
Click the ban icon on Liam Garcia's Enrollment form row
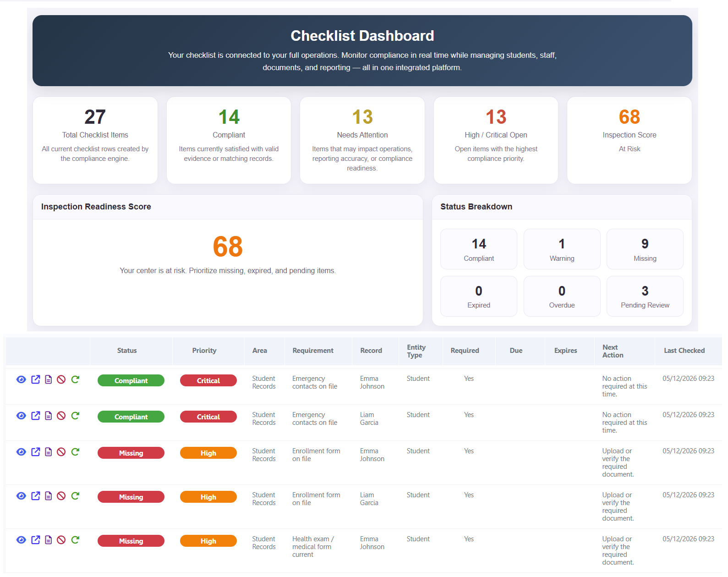61,496
